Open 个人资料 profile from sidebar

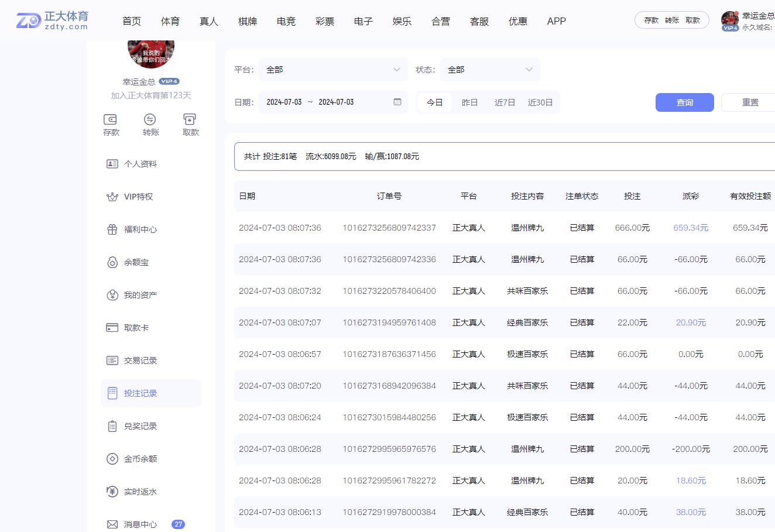click(x=140, y=164)
